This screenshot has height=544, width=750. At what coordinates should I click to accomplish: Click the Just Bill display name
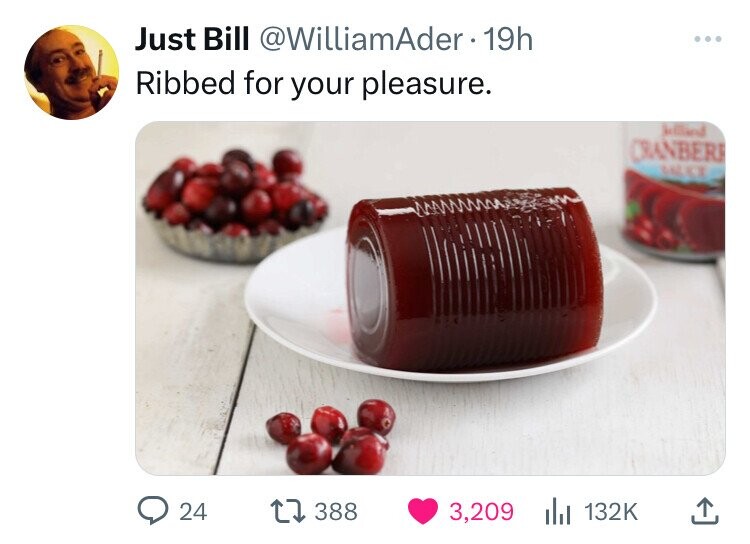click(192, 39)
